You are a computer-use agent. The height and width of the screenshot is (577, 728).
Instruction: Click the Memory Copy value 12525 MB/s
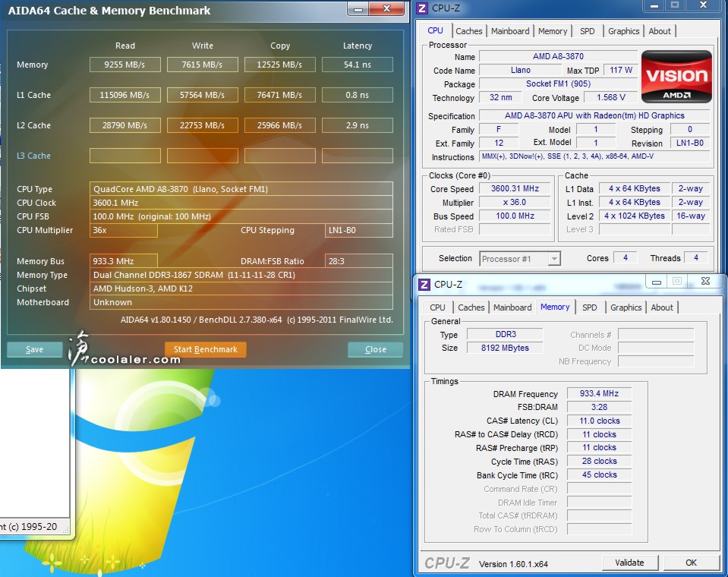pos(280,65)
